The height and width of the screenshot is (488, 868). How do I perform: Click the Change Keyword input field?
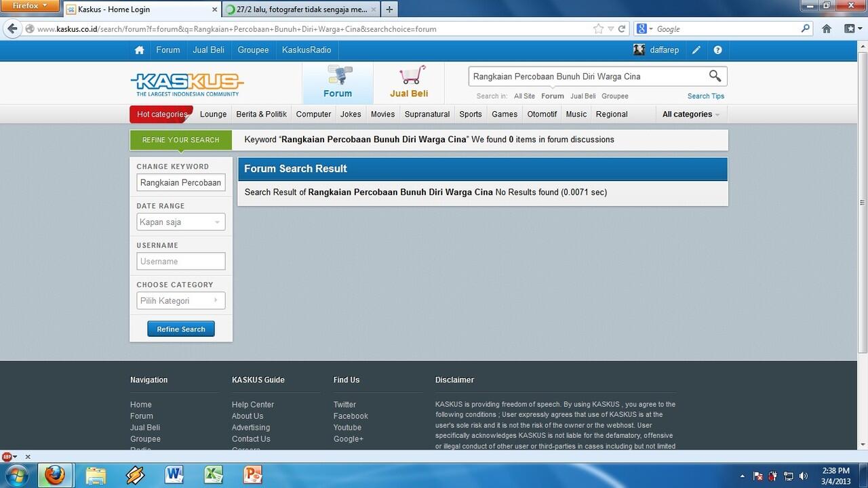(x=181, y=183)
